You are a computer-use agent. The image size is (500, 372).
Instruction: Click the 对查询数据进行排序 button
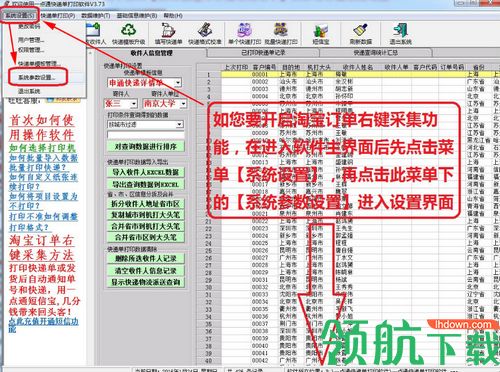146,146
